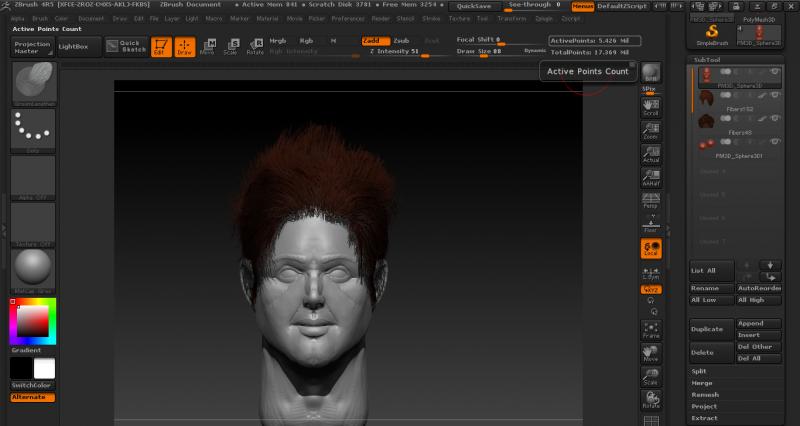Screen dimensions: 800x426
Task: Click the Frame view icon
Action: coord(651,329)
